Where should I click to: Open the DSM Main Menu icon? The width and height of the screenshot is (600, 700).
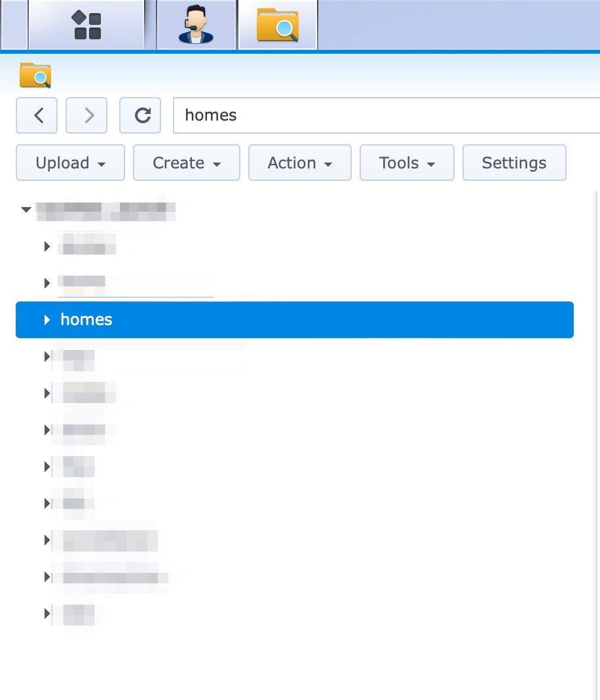point(86,24)
